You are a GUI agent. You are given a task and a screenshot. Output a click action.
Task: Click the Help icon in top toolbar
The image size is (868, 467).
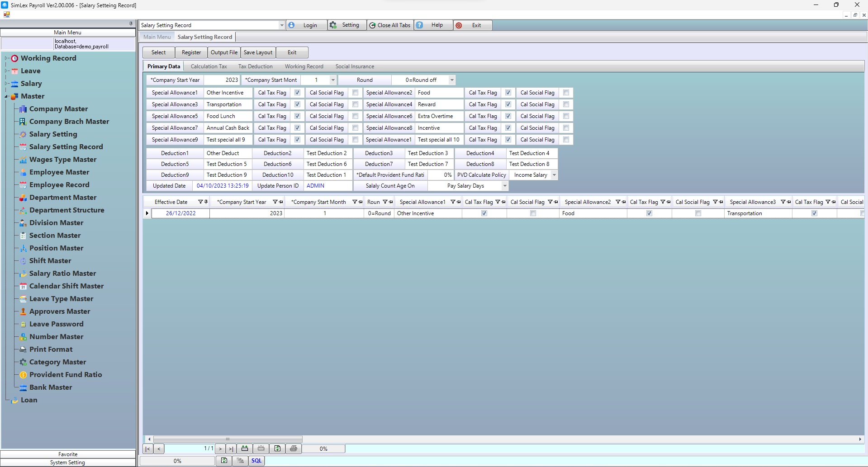(x=420, y=25)
